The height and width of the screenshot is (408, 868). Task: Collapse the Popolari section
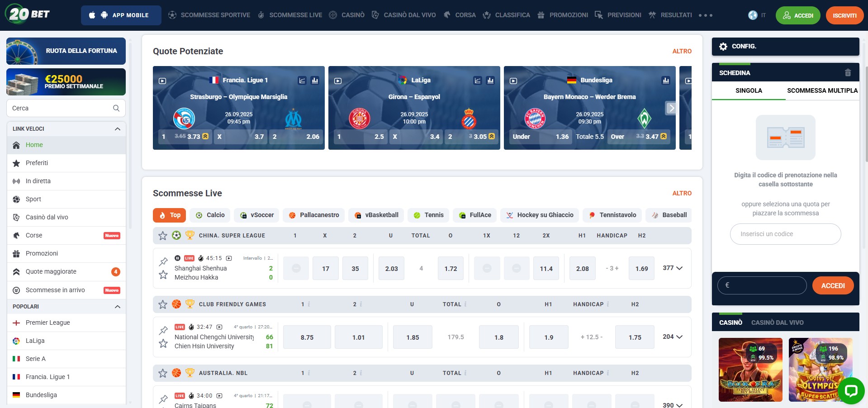coord(118,307)
